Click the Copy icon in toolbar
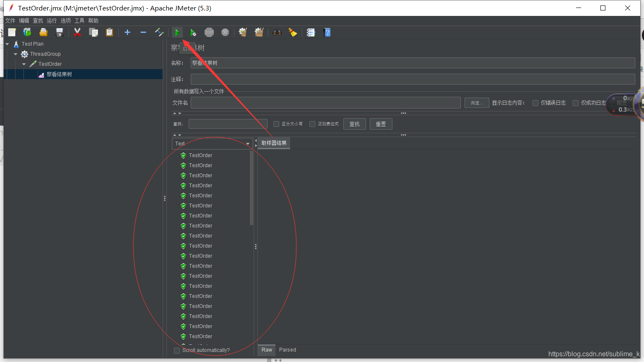The image size is (644, 362). [x=93, y=32]
